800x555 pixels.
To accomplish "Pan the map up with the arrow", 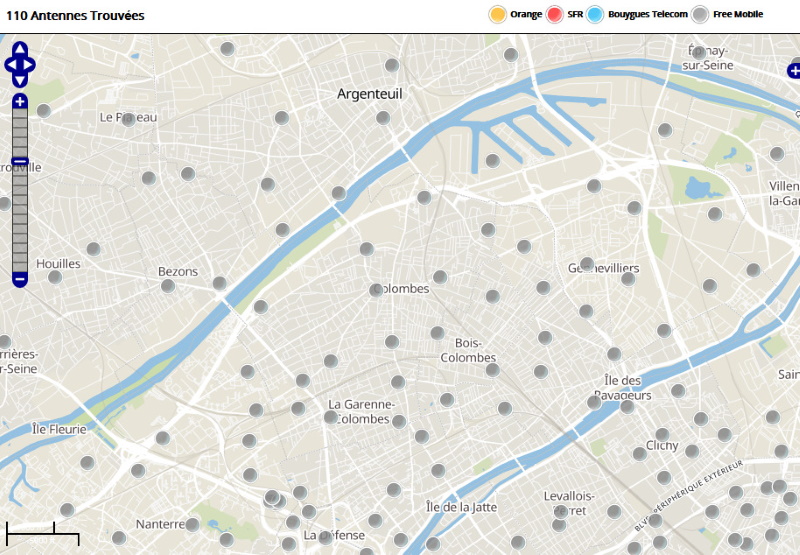I will (20, 49).
